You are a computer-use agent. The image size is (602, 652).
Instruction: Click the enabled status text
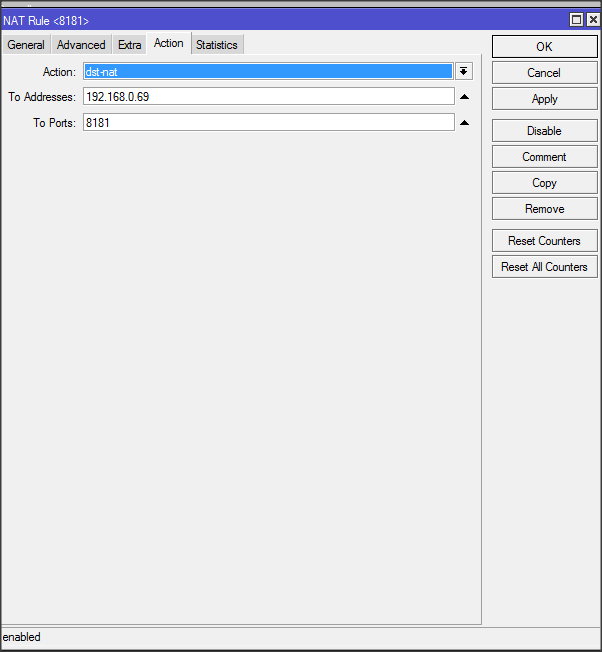pos(21,637)
